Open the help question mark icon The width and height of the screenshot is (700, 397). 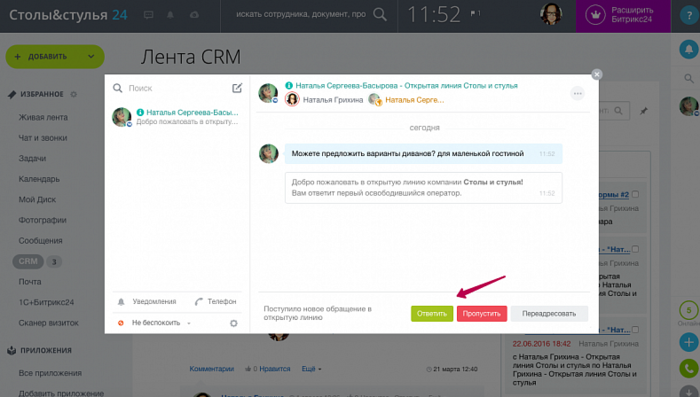pyautogui.click(x=689, y=15)
